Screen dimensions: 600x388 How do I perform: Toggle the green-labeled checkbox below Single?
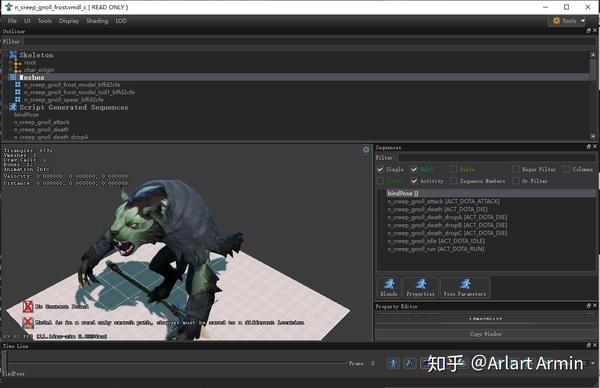click(x=380, y=181)
